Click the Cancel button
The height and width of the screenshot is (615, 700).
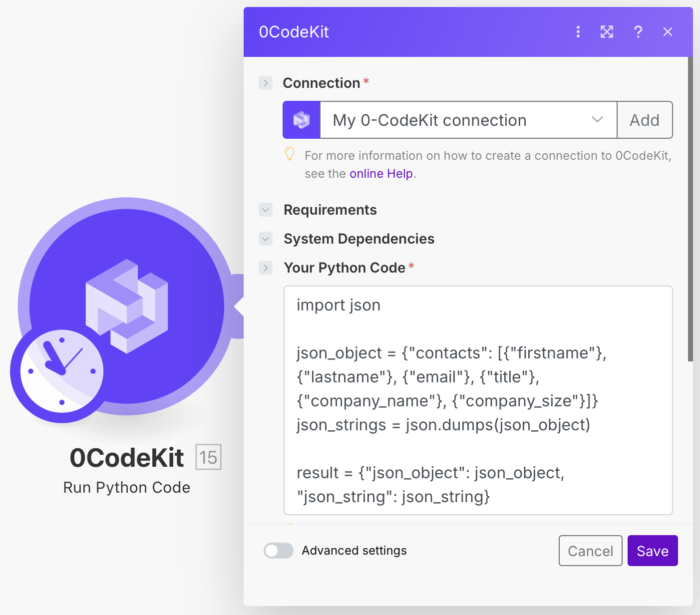click(x=591, y=551)
